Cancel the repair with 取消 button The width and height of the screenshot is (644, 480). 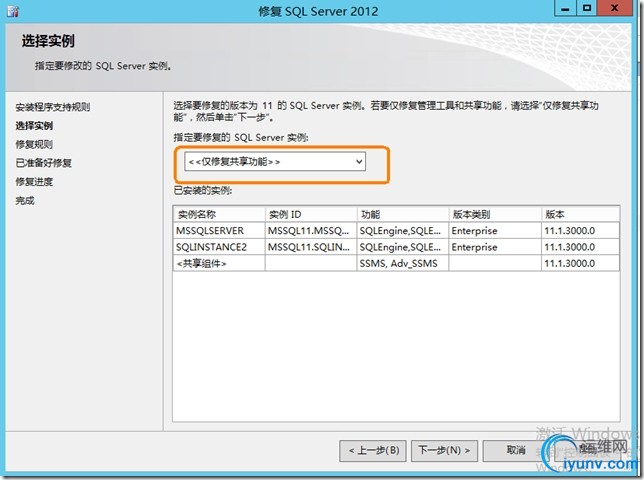click(x=516, y=451)
